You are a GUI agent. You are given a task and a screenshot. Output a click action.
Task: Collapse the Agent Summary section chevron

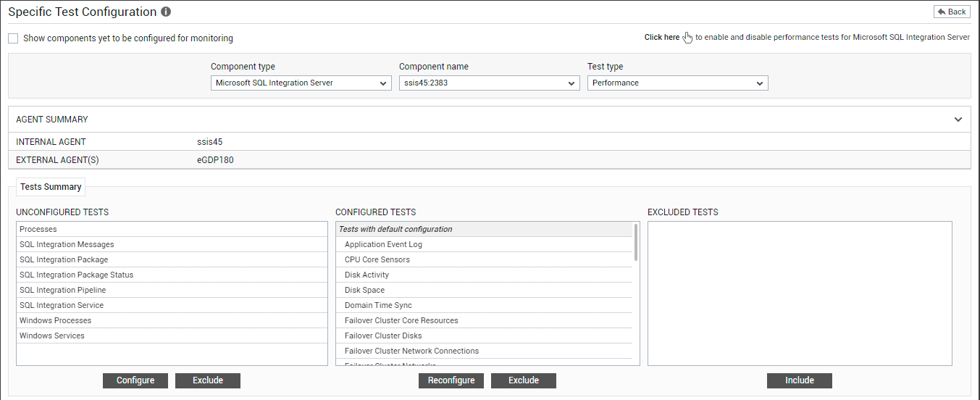[958, 120]
